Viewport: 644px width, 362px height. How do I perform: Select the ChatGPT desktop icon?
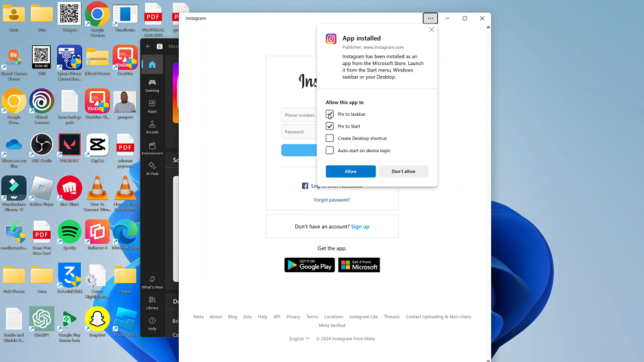pyautogui.click(x=42, y=322)
